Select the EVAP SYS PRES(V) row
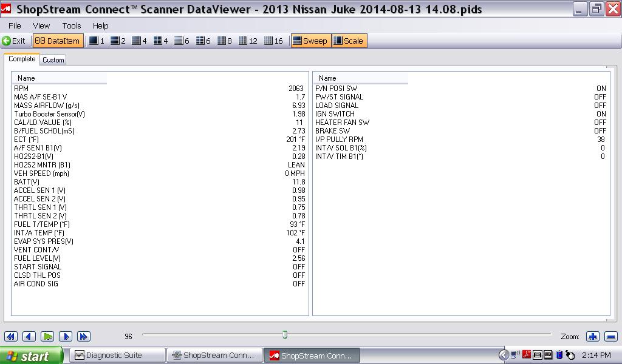The width and height of the screenshot is (622, 364). pos(160,241)
